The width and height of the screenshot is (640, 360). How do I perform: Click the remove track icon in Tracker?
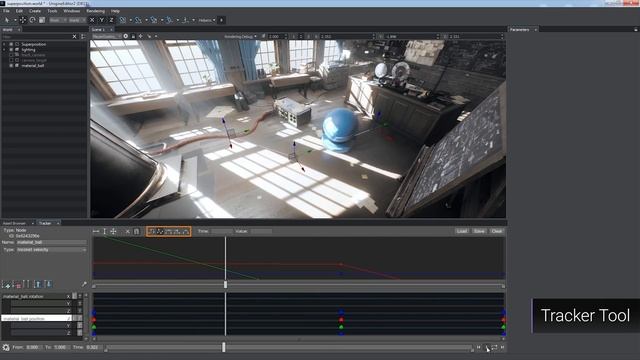coord(18,284)
